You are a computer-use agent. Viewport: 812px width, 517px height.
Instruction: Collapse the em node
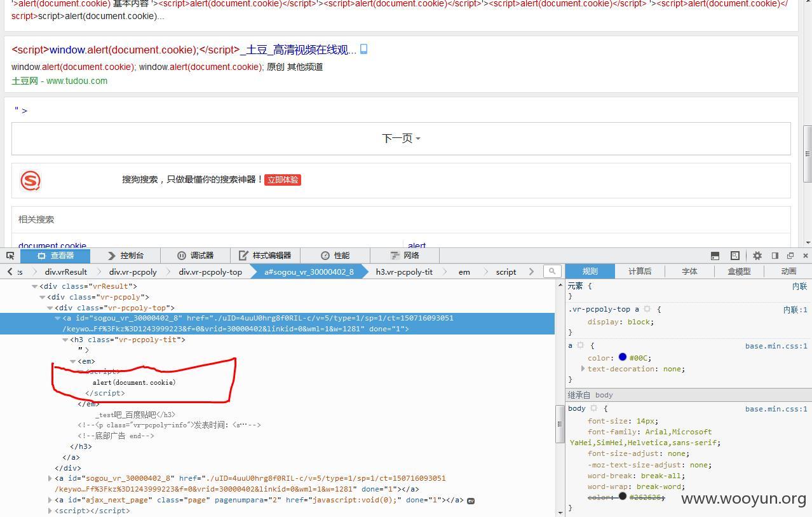[72, 361]
